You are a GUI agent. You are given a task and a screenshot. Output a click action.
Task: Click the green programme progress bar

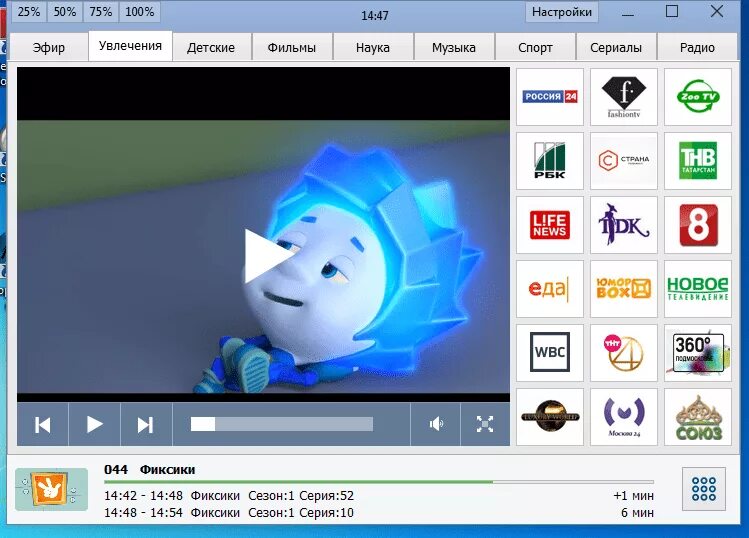point(379,482)
